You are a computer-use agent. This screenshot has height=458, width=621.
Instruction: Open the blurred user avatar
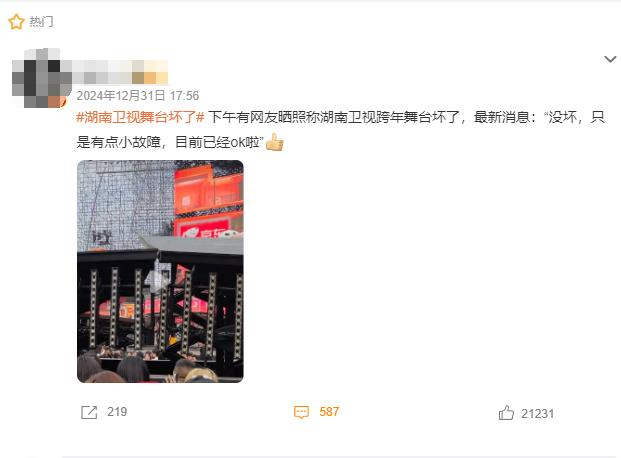pyautogui.click(x=40, y=78)
